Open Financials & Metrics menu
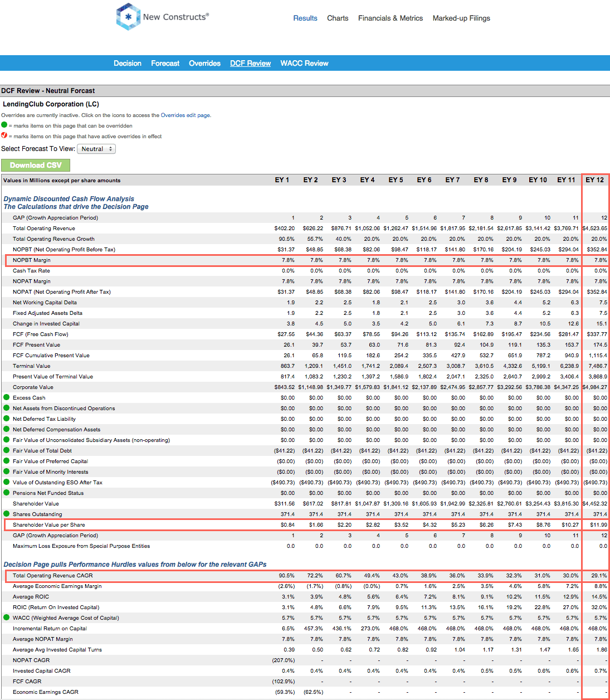The width and height of the screenshot is (610, 700). (x=391, y=18)
